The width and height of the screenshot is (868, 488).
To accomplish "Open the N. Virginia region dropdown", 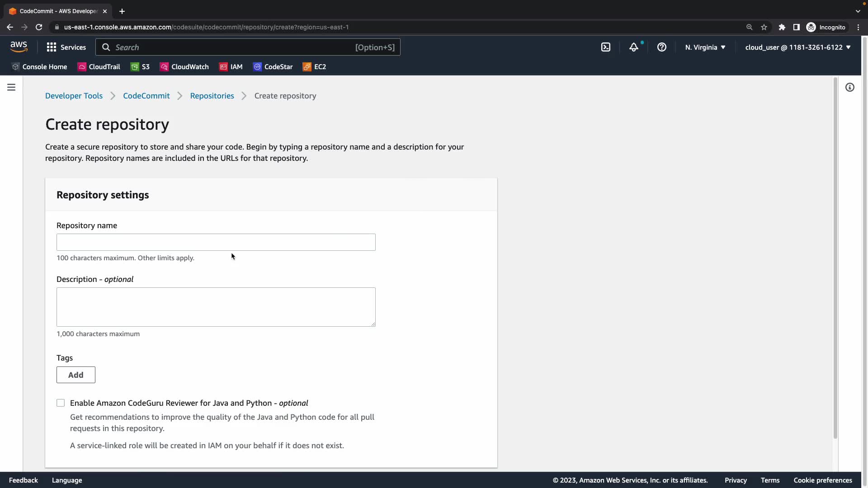I will pyautogui.click(x=705, y=47).
